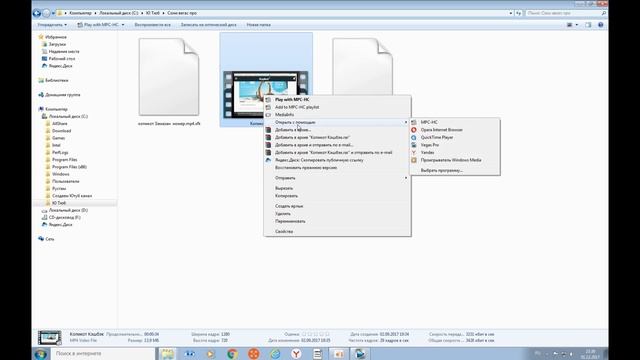This screenshot has height=360, width=640.
Task: Change view with the view mode icon
Action: coord(569,25)
